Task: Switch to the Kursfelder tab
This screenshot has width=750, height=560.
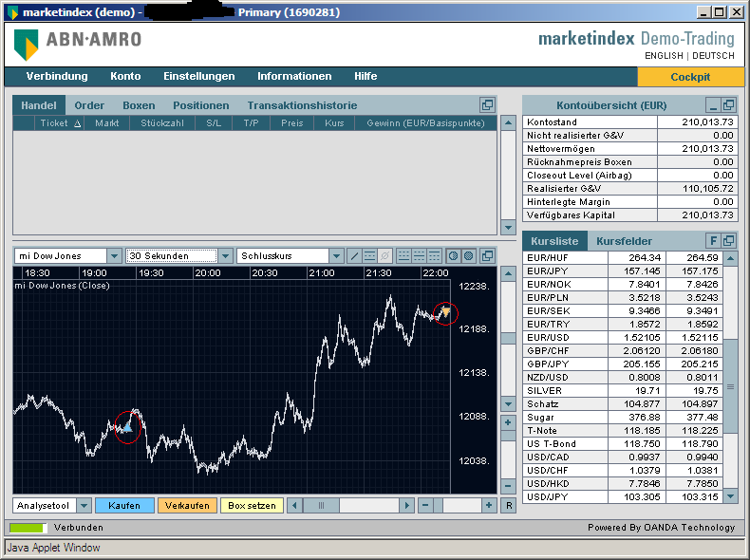Action: pos(624,241)
